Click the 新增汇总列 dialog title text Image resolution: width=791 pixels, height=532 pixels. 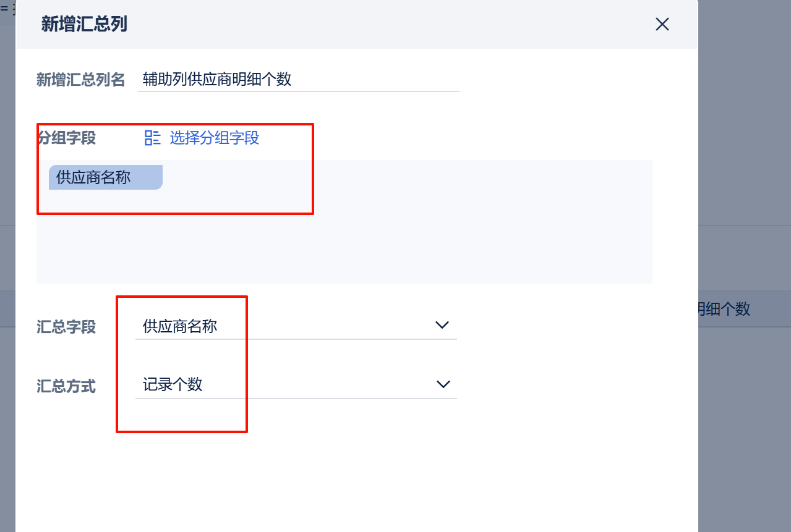click(84, 24)
